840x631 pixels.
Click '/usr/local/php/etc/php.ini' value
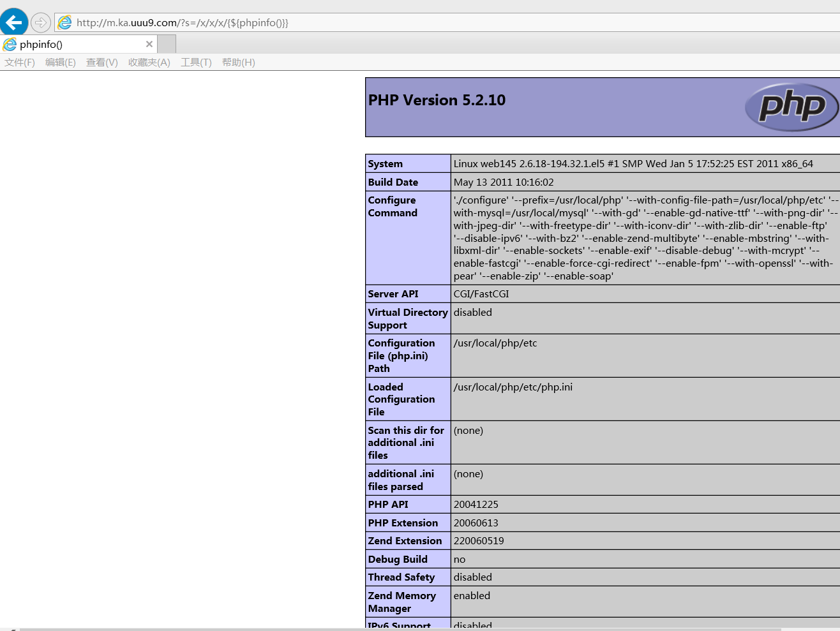(x=513, y=387)
